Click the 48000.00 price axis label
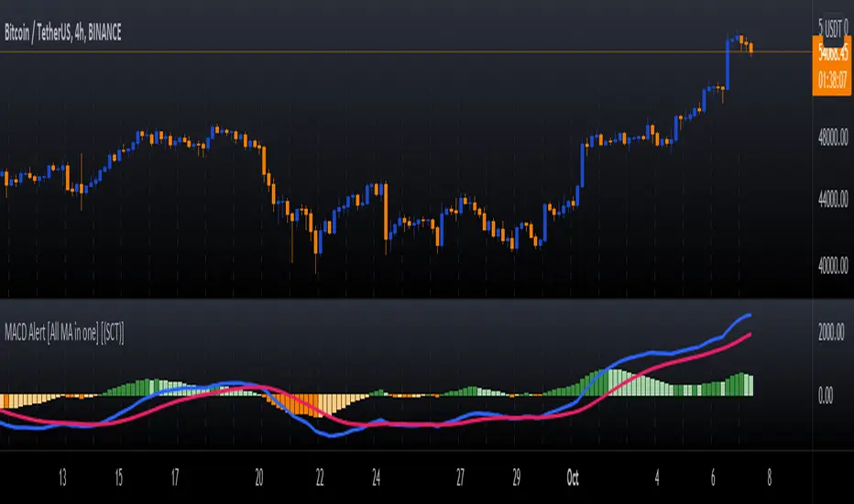 (833, 137)
